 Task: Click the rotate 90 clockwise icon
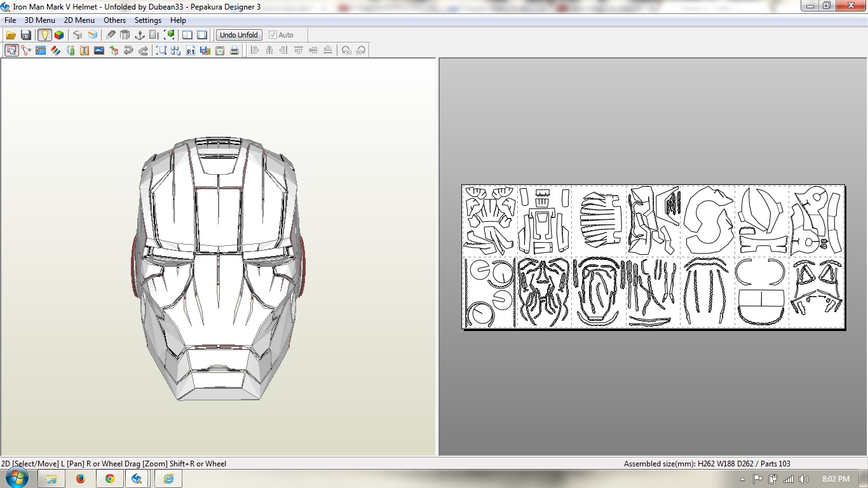[x=361, y=50]
